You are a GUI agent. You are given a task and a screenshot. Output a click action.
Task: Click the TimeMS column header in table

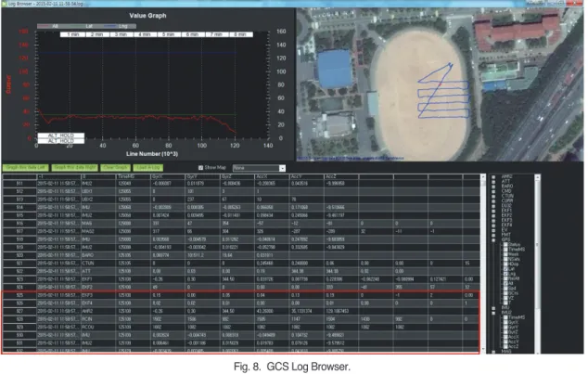pyautogui.click(x=134, y=176)
